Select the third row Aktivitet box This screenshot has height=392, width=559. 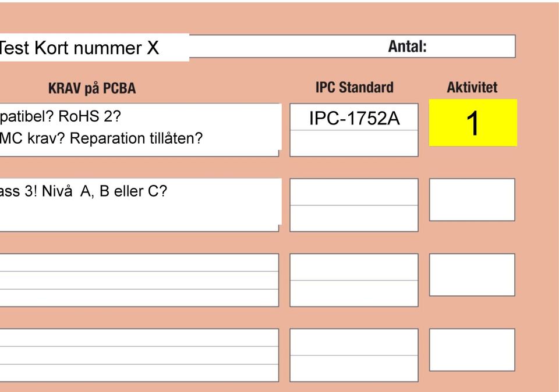tap(472, 275)
